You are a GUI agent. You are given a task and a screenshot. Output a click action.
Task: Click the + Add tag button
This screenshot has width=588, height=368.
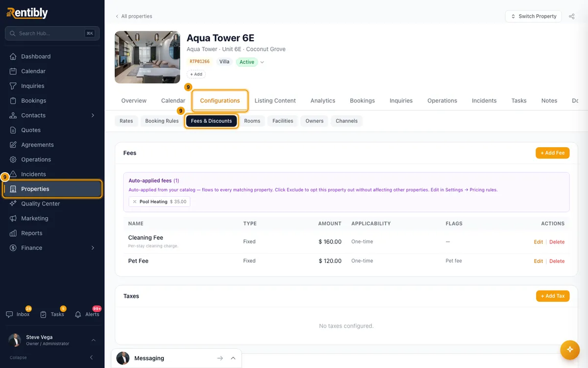(196, 75)
